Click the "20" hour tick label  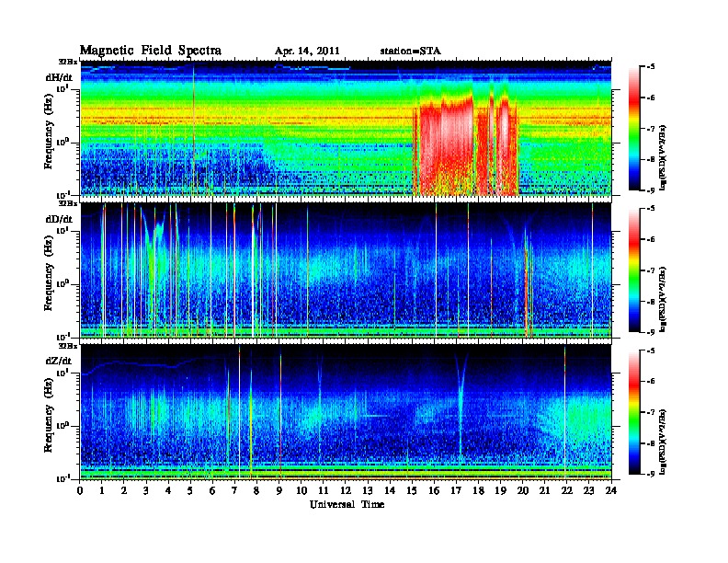tap(523, 491)
